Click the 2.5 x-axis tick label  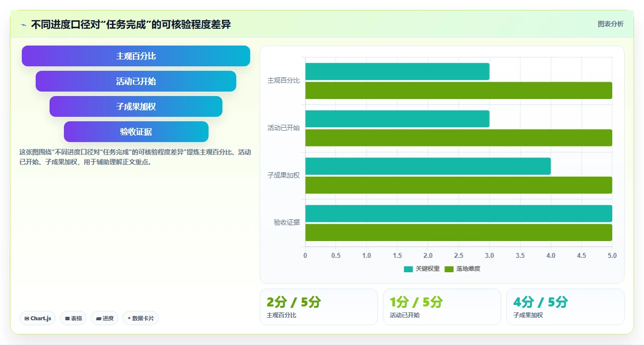(459, 255)
